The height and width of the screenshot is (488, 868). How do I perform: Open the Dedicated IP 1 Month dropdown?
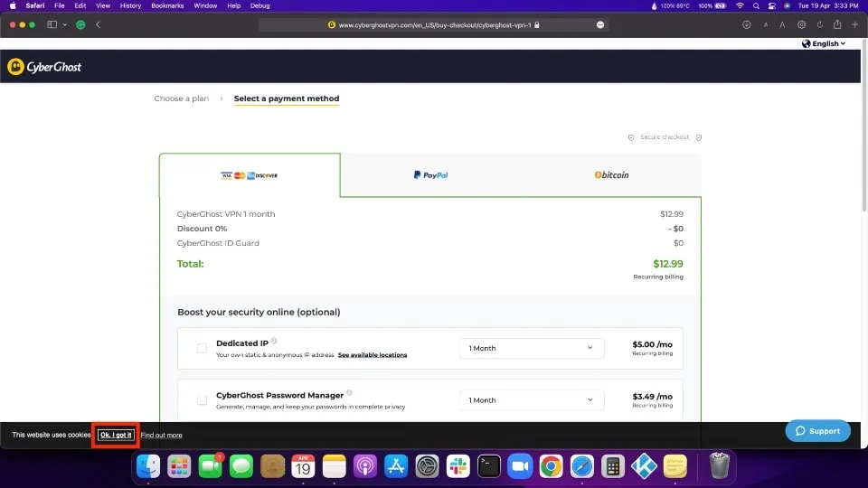532,348
